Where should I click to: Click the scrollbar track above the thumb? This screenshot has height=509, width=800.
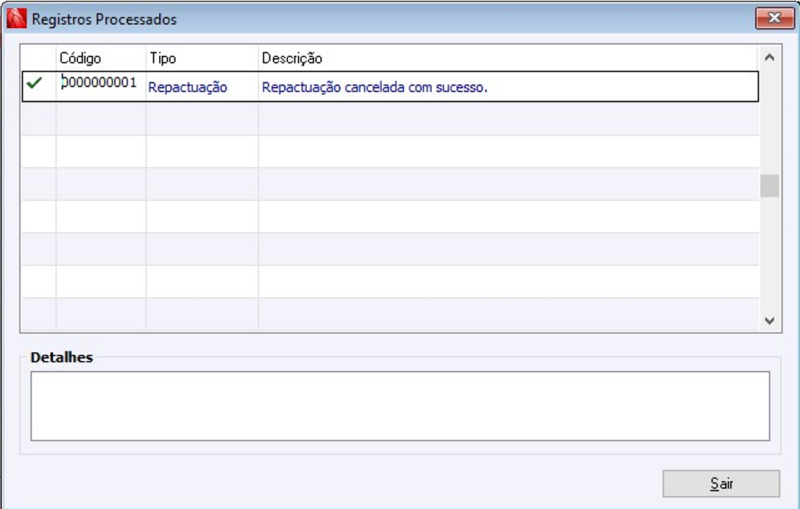769,122
